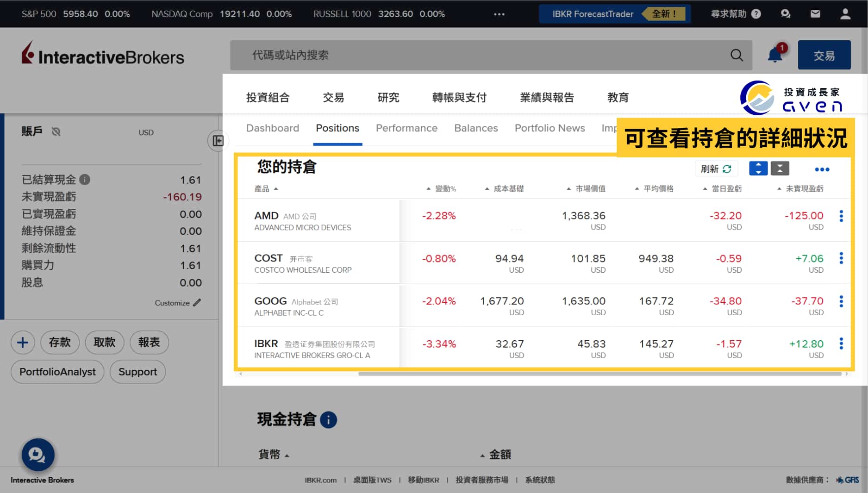This screenshot has width=868, height=493.
Task: Refresh the positions with 刷新
Action: (716, 169)
